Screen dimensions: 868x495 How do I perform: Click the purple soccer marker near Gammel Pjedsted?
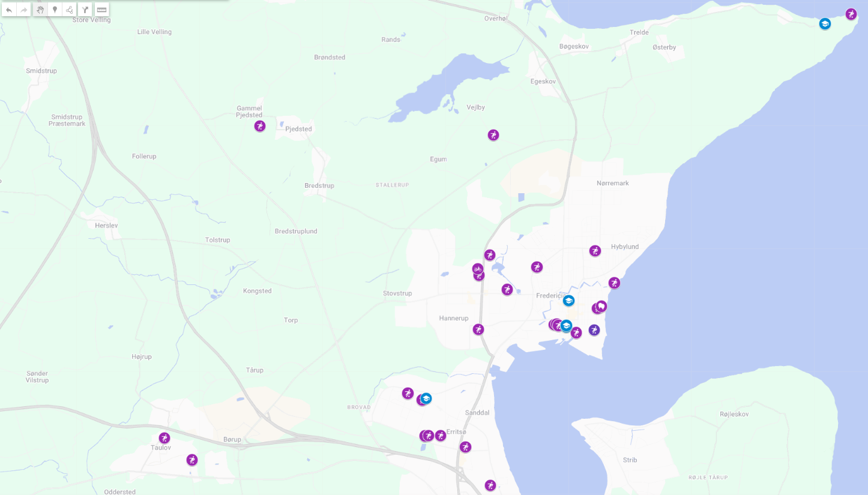(260, 126)
